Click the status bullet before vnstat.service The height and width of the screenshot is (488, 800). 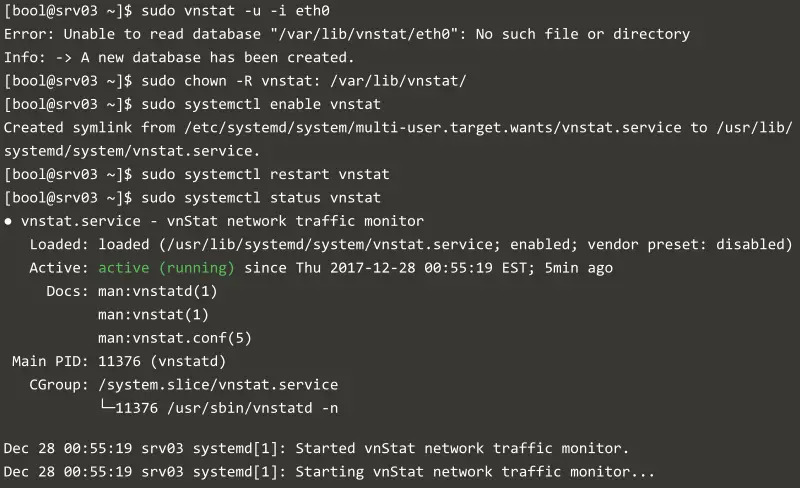point(8,222)
